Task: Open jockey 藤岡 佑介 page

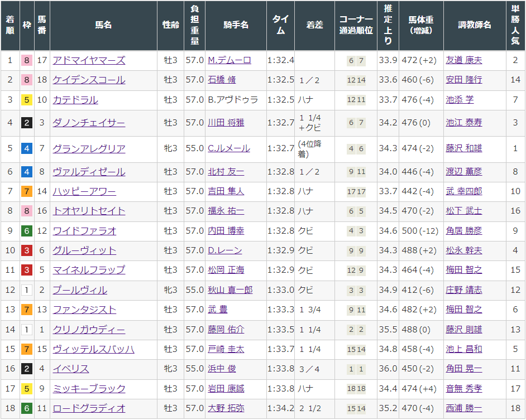Action: (x=226, y=330)
